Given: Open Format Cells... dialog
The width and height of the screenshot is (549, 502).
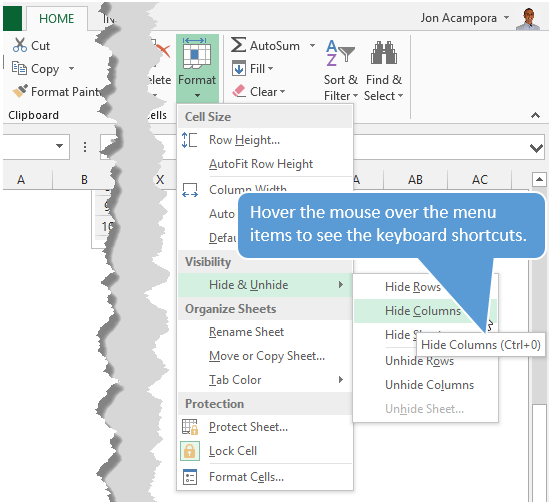Looking at the screenshot, I should (x=265, y=477).
